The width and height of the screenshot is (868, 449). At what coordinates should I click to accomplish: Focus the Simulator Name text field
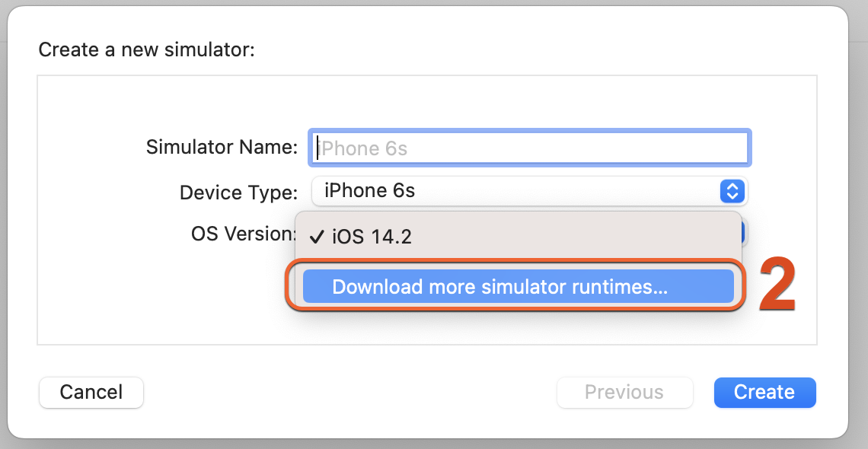(x=530, y=148)
